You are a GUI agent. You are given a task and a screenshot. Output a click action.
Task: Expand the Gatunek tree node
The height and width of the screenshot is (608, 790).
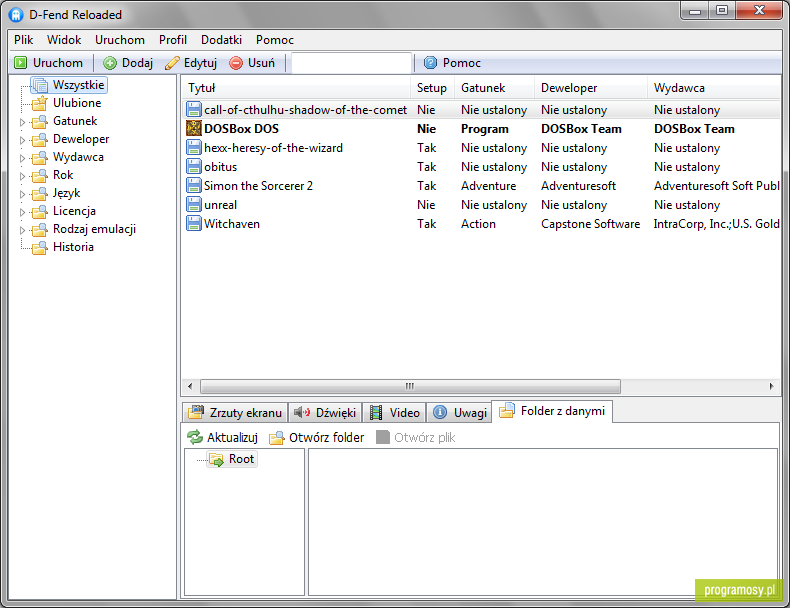coord(22,122)
